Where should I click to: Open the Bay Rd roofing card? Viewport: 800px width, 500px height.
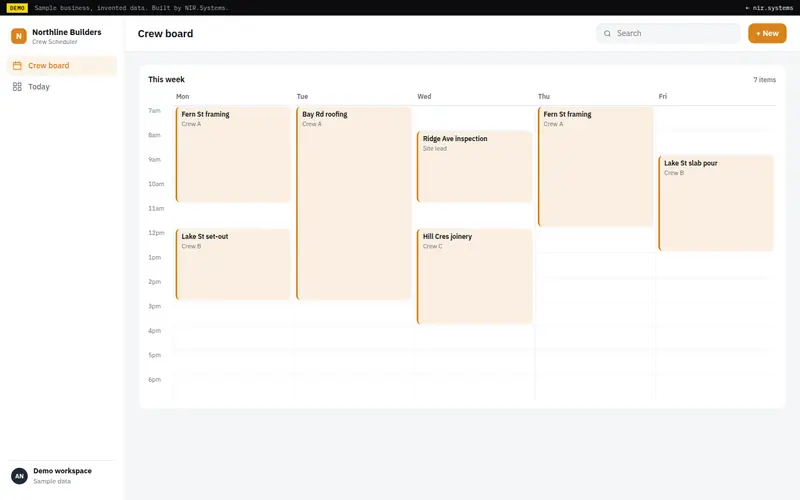tap(354, 203)
